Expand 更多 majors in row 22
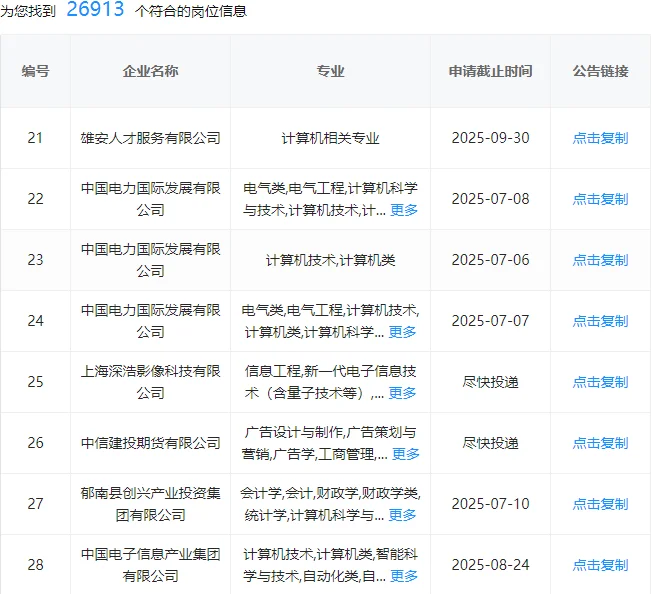 coord(404,210)
